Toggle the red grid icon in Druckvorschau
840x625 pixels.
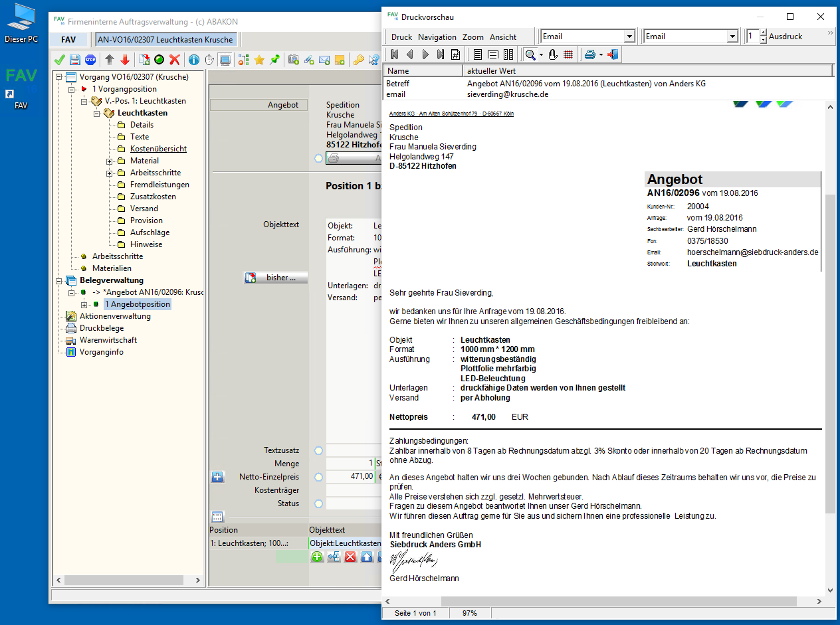[x=568, y=54]
